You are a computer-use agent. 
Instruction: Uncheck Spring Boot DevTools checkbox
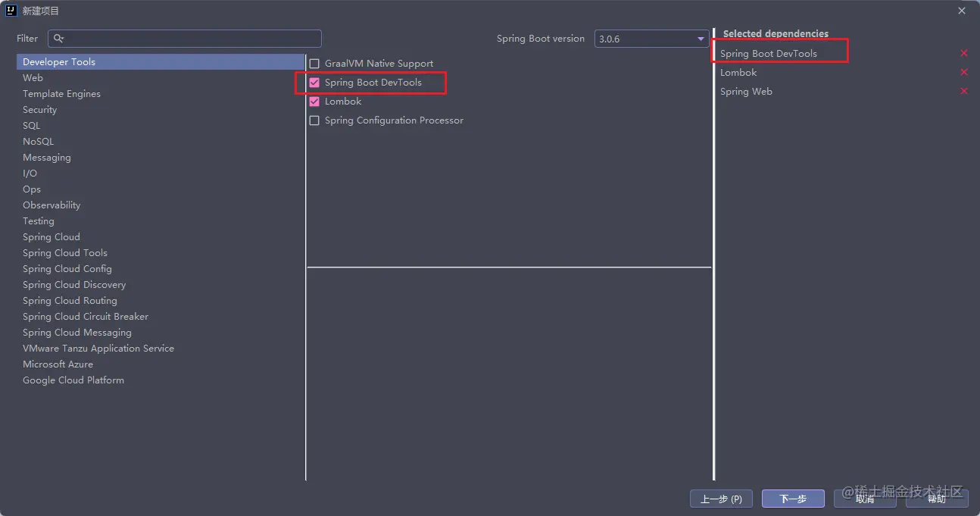pos(314,83)
